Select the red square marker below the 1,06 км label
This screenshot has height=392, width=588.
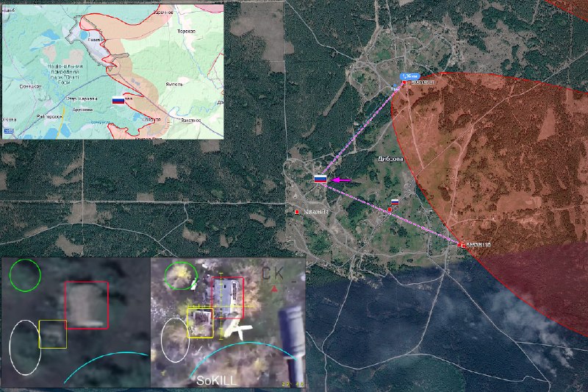(404, 82)
